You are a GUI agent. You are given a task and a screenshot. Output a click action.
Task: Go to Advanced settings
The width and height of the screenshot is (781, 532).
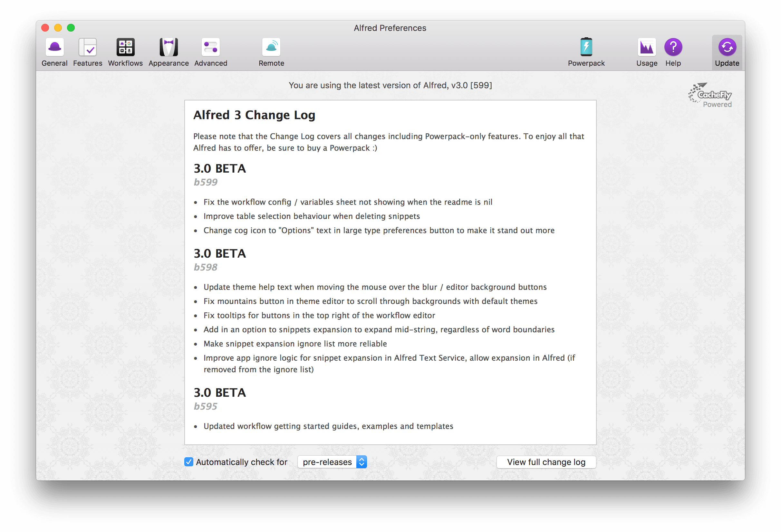click(x=211, y=52)
